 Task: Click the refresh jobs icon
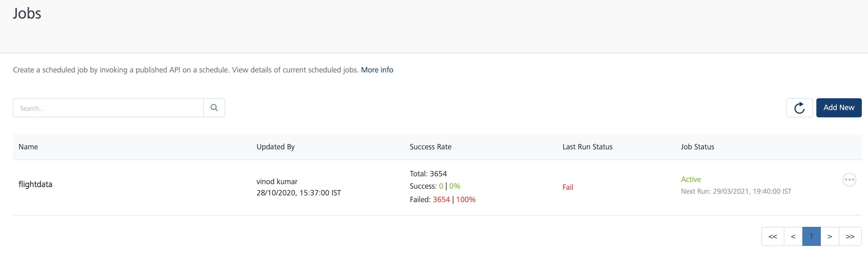coord(799,108)
